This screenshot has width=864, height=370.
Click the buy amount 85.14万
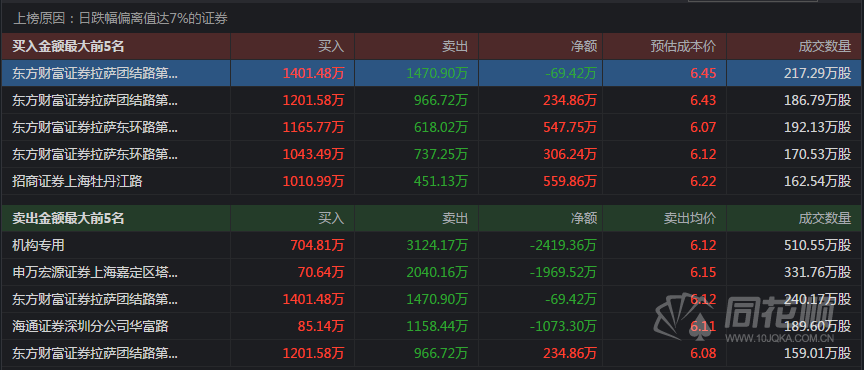coord(321,326)
